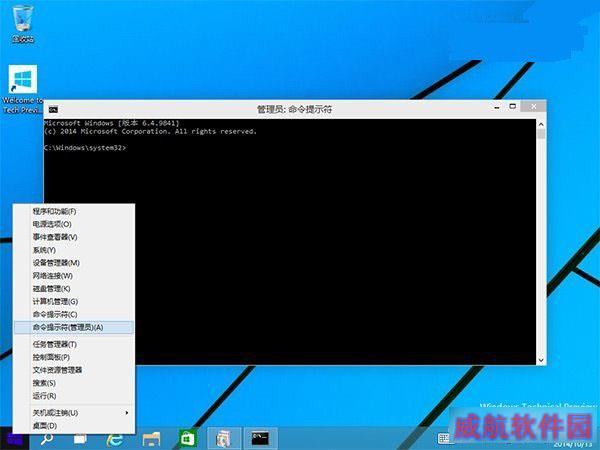Select 文件资源管理器 menu entry
The image size is (600, 450).
point(74,370)
